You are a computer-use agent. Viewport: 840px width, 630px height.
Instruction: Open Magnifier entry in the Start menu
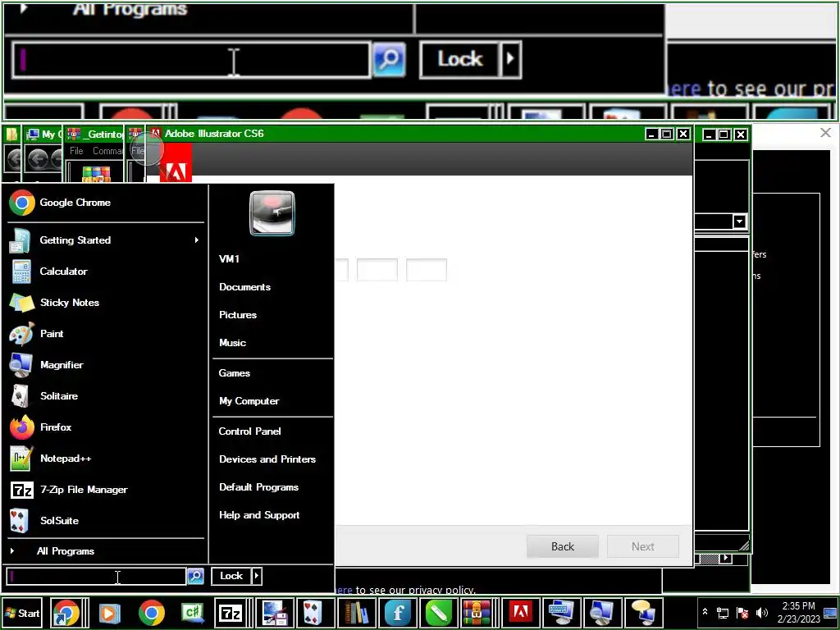tap(106, 365)
